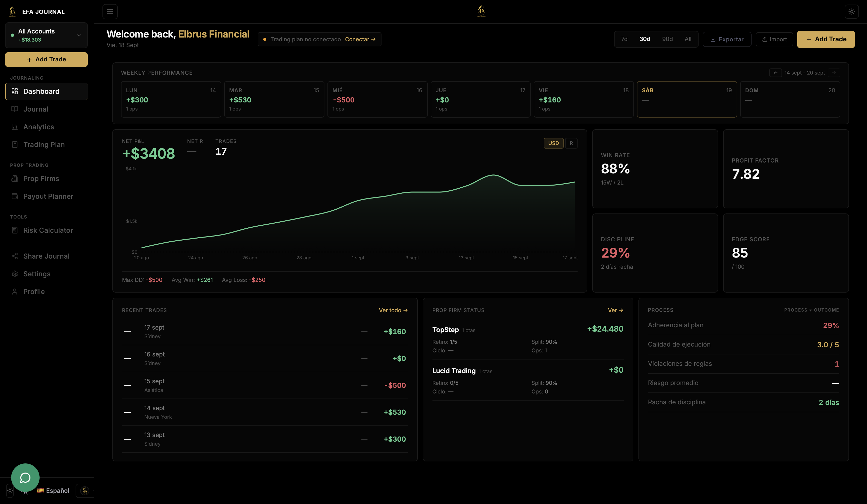Select the DOM 20 day card
The width and height of the screenshot is (867, 504).
click(x=790, y=99)
